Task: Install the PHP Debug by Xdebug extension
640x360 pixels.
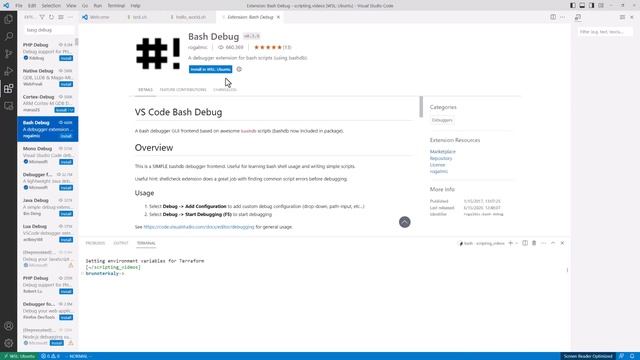Action: tap(66, 58)
